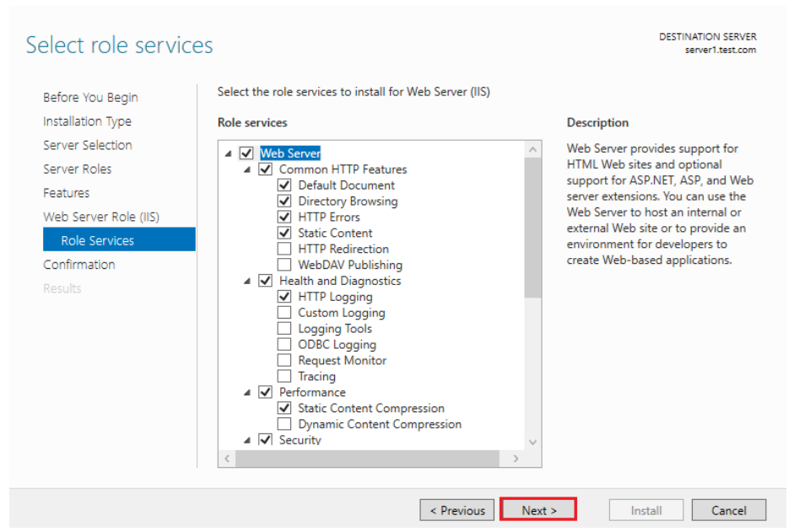Cancel the role services wizard
Screen dimensions: 794x532
point(728,510)
